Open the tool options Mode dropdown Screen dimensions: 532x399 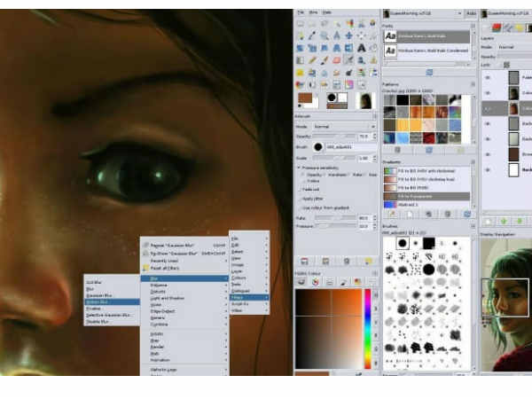344,126
